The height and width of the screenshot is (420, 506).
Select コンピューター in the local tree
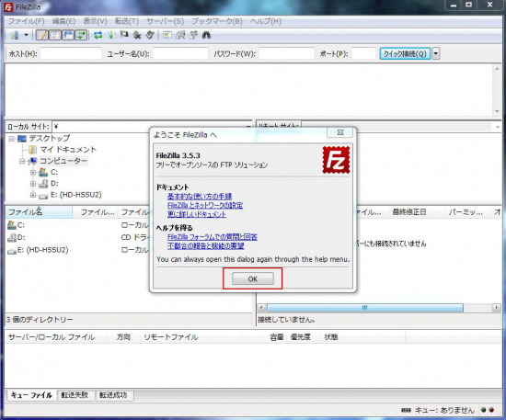(63, 161)
